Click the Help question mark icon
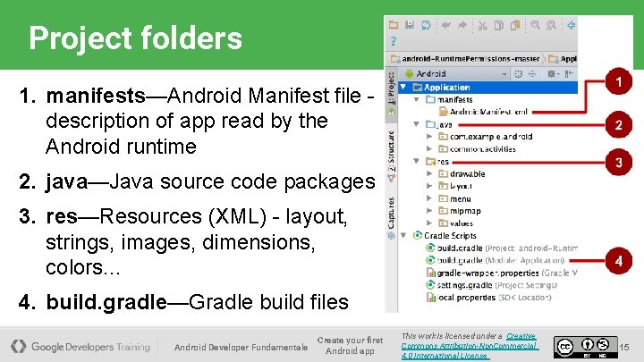Image resolution: width=644 pixels, height=362 pixels. pos(394,41)
